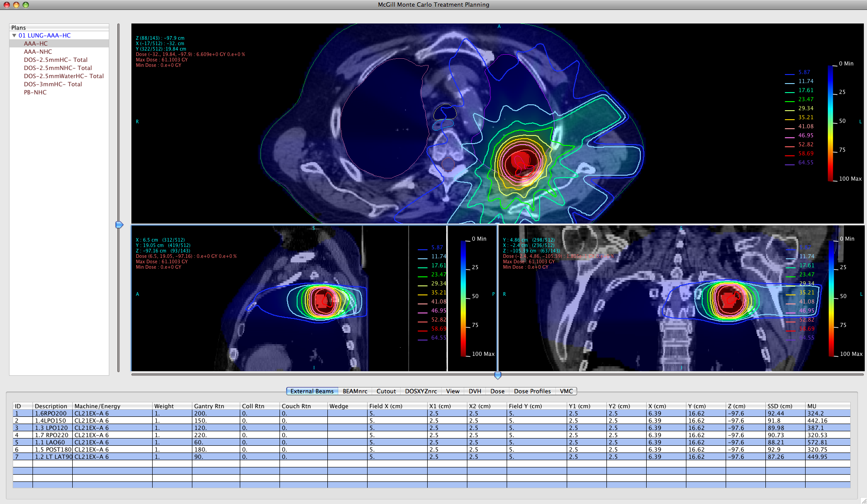Open the Dose Profiles tab
Image resolution: width=867 pixels, height=504 pixels.
[x=532, y=391]
